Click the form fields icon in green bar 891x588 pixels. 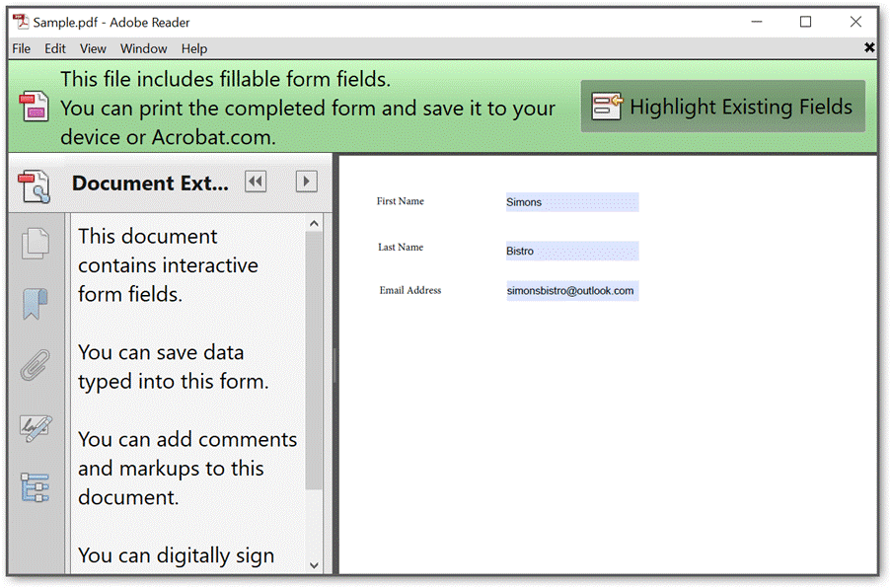[x=34, y=107]
